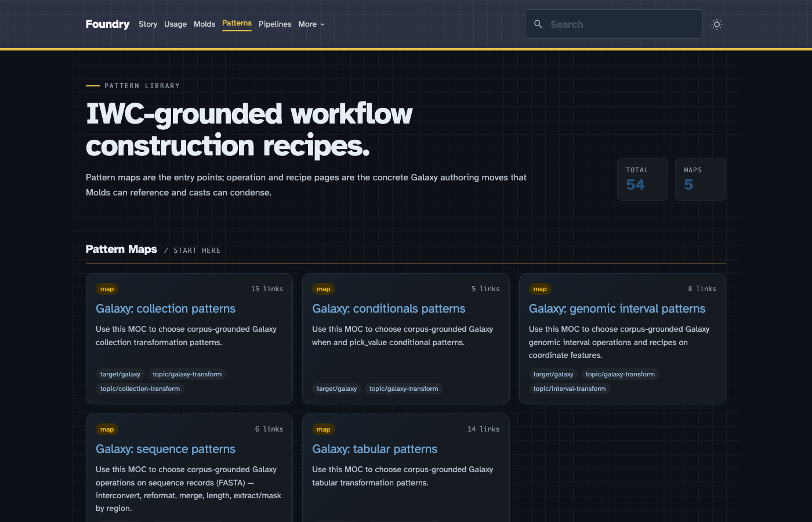Click the MAPS 5 stat box

coord(701,179)
